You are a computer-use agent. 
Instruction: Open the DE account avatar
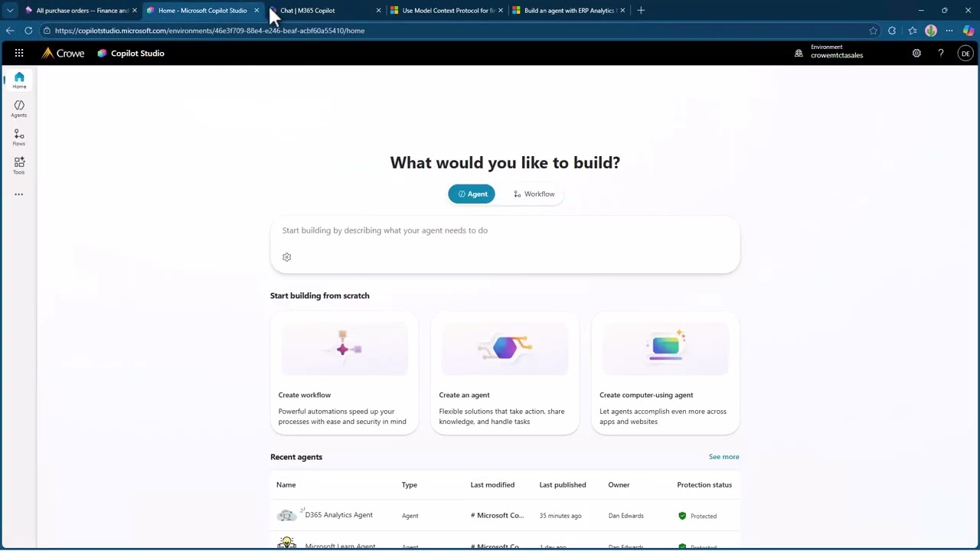click(965, 54)
